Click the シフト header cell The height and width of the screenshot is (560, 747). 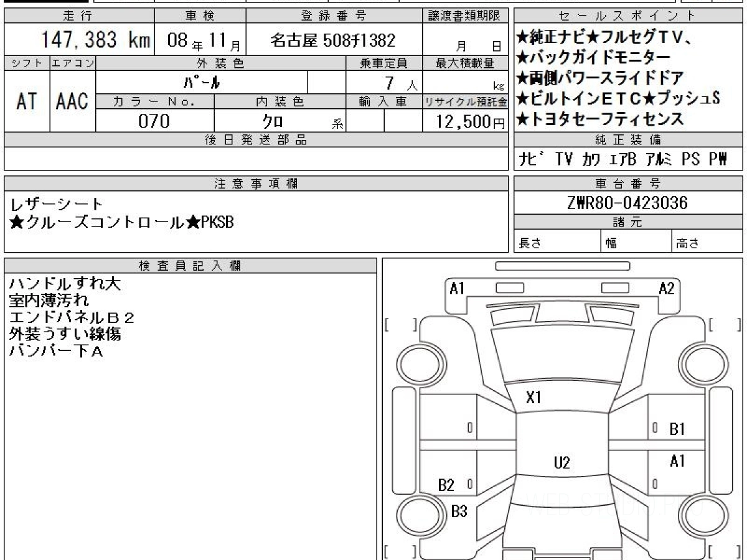pos(27,63)
